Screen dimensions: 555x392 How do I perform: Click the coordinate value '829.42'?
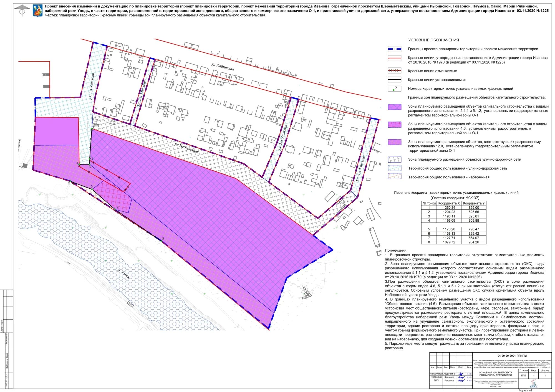[474, 234]
